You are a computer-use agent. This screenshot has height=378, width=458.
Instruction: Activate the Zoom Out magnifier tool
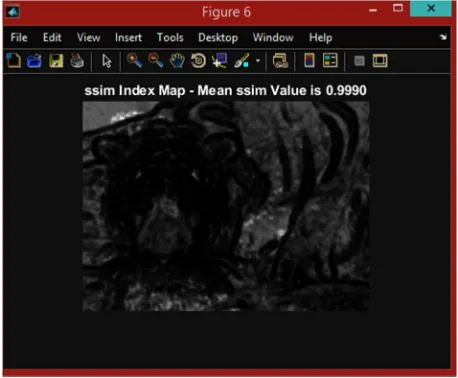tap(156, 61)
